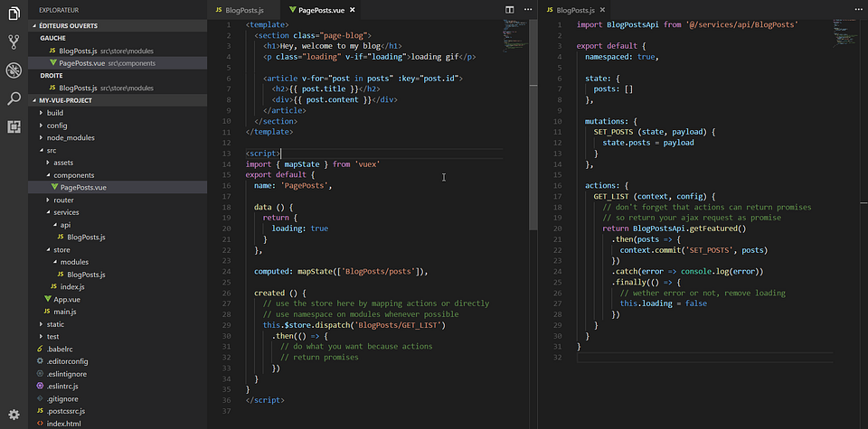Open index.html in the explorer

pos(62,423)
